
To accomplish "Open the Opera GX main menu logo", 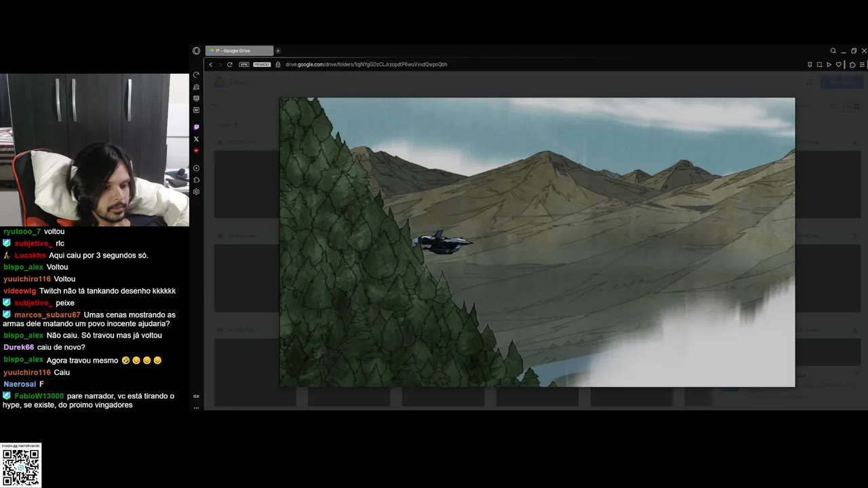I will click(197, 51).
